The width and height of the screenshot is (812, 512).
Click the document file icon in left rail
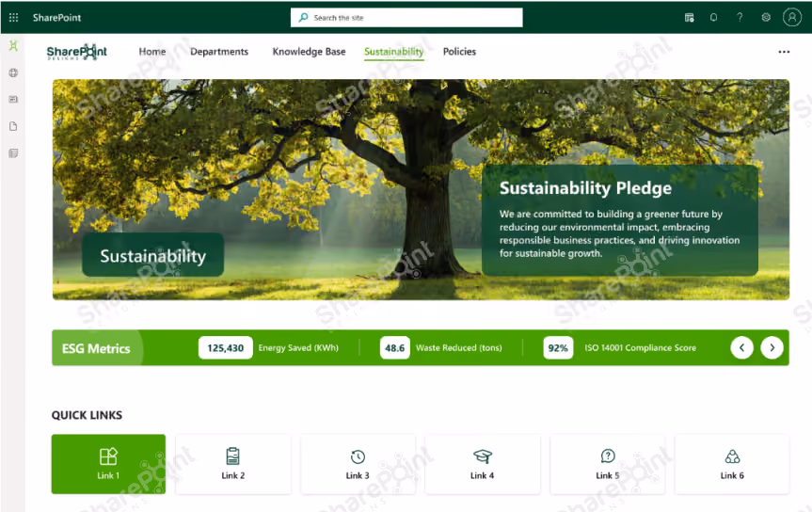tap(13, 126)
